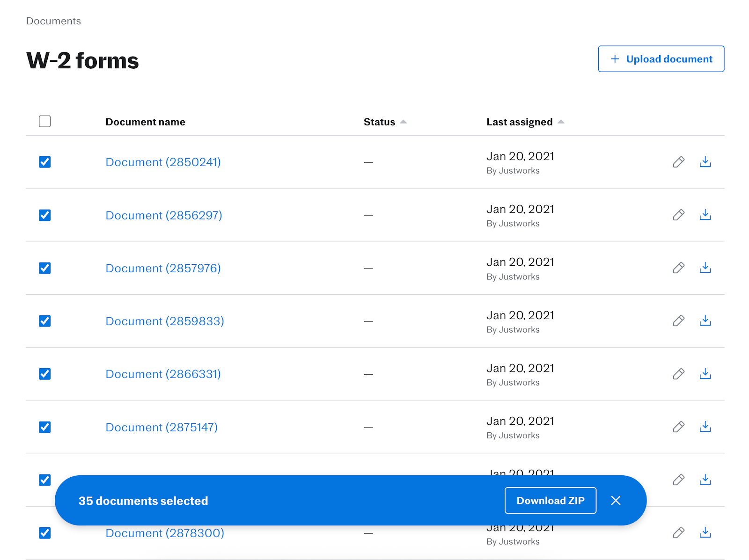Open Document (2875147) link
The height and width of the screenshot is (560, 749).
coord(161,427)
